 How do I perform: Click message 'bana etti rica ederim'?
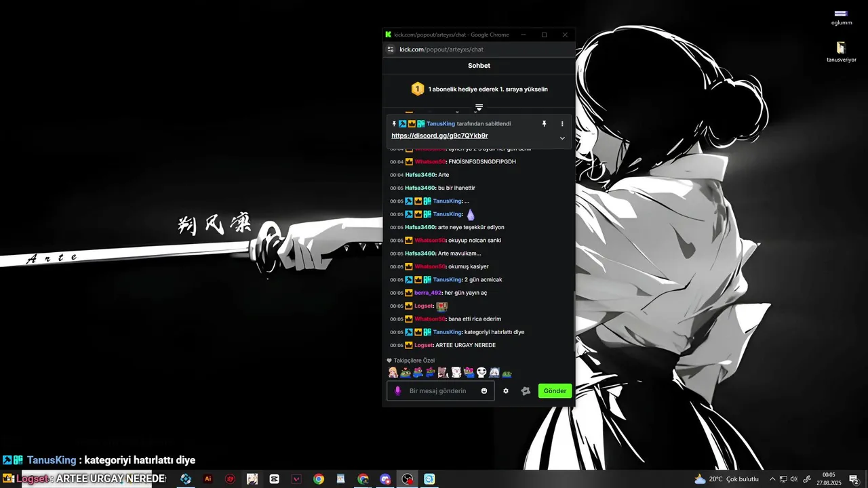pyautogui.click(x=475, y=319)
